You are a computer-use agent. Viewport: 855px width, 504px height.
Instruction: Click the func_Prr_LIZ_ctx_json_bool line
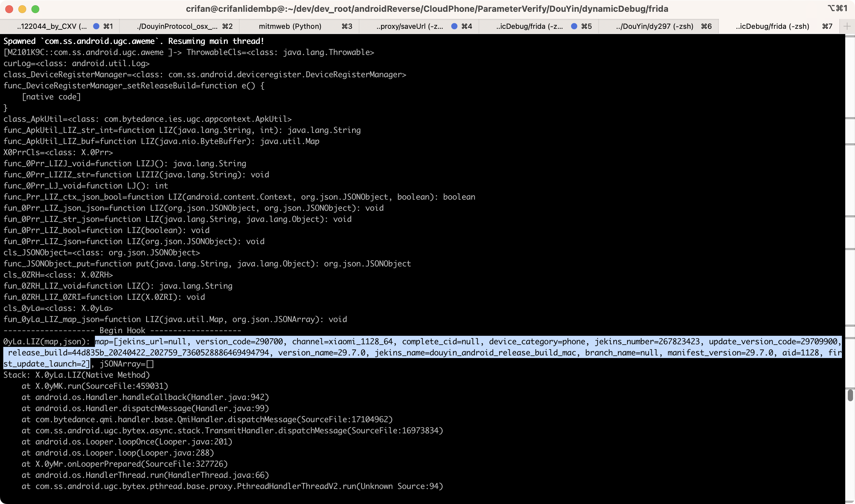pos(239,197)
